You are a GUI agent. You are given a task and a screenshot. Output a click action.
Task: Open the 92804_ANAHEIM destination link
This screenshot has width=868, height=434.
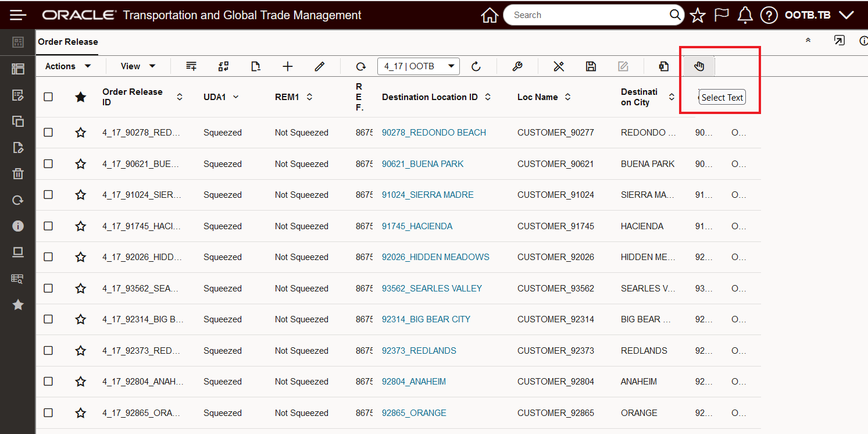(414, 382)
